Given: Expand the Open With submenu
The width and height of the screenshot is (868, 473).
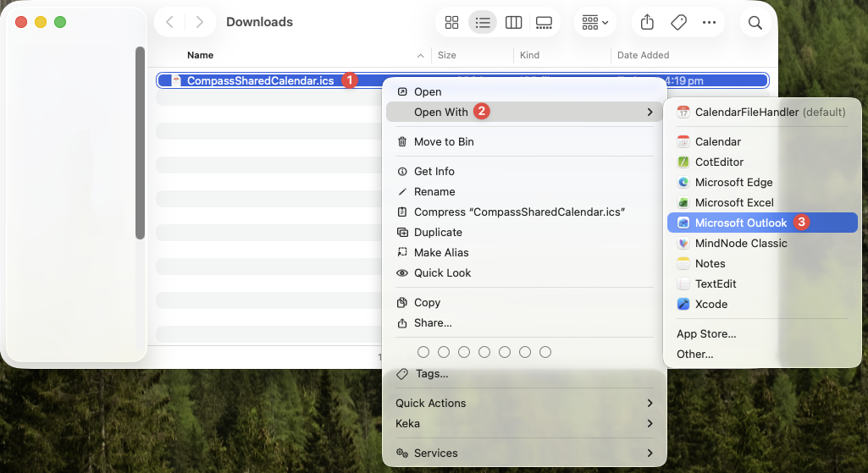Looking at the screenshot, I should pos(524,112).
